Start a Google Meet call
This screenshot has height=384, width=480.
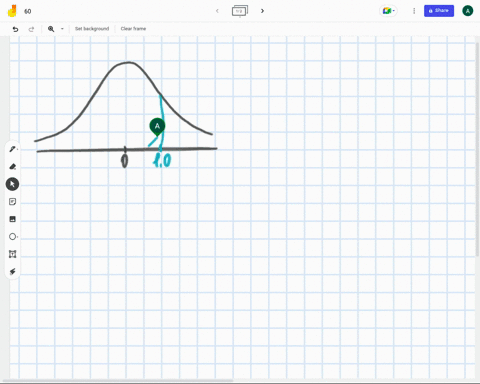click(388, 11)
